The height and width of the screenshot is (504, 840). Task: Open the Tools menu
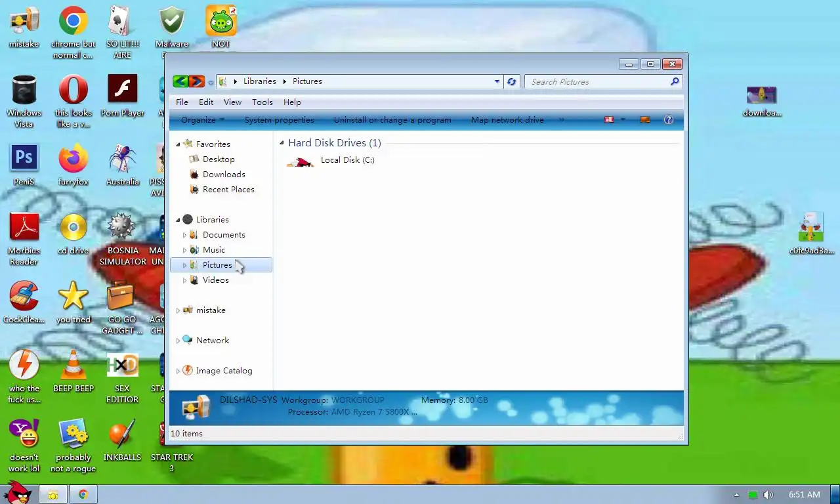[x=262, y=102]
